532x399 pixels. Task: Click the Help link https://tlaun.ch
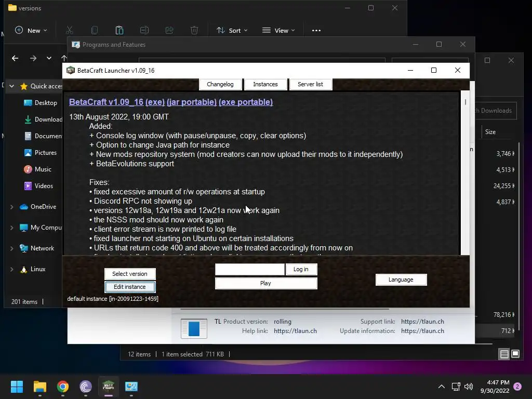tap(295, 331)
